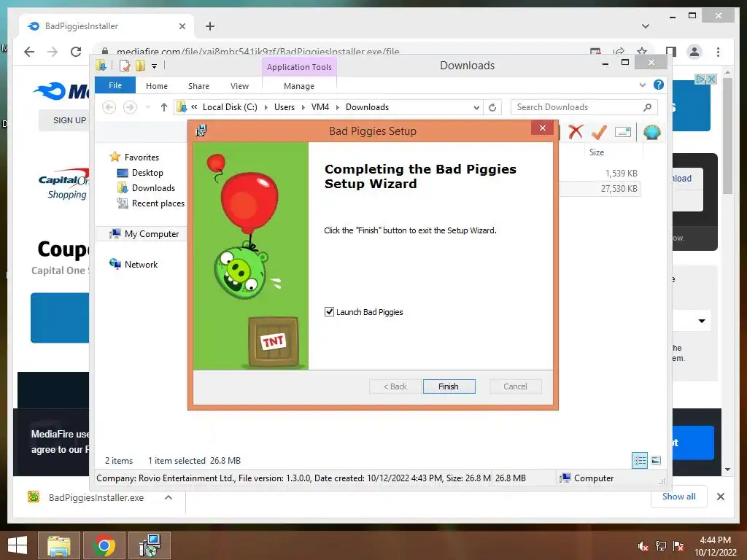The height and width of the screenshot is (560, 747).
Task: Toggle the Chrome side panel icon
Action: [x=671, y=52]
